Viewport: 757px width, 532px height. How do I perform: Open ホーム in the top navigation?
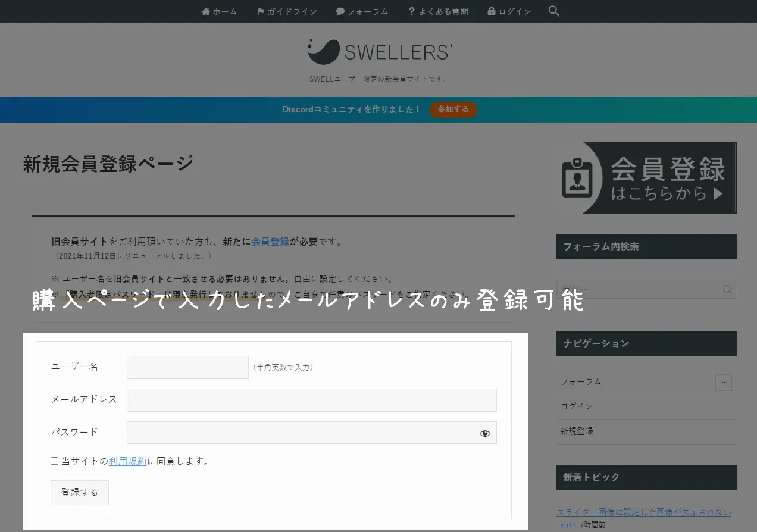[x=219, y=11]
